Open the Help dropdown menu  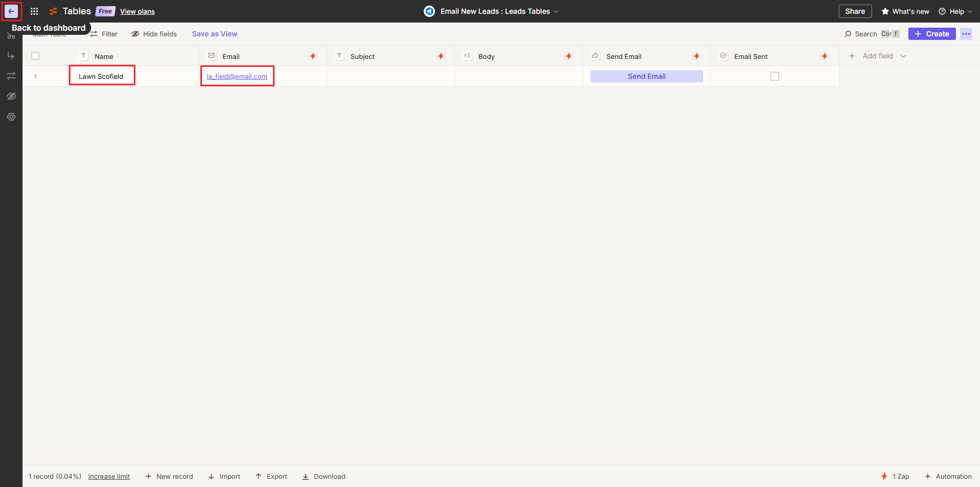[955, 11]
